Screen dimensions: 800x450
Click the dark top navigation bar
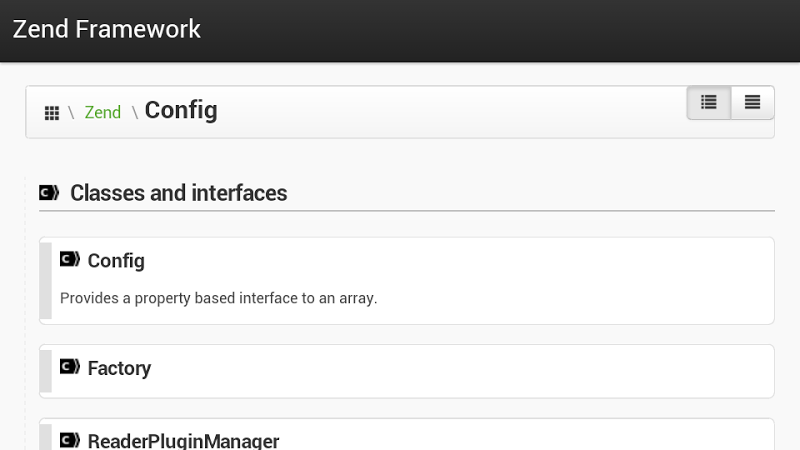click(x=500, y=30)
